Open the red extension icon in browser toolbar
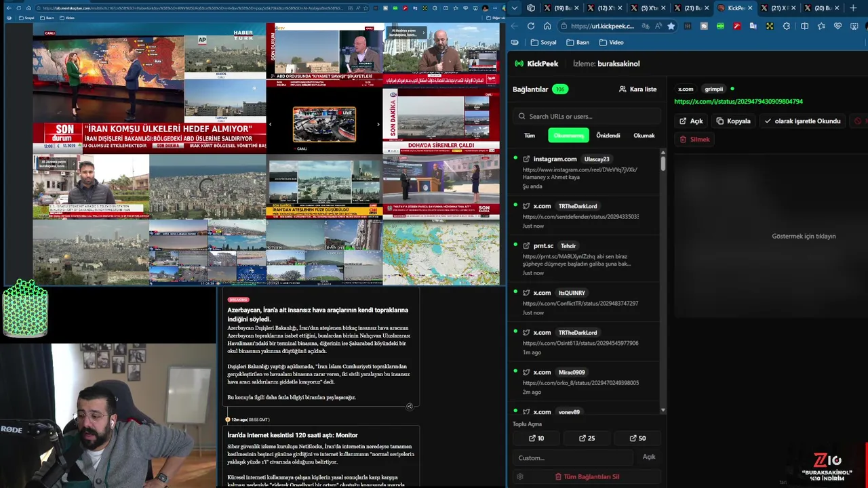This screenshot has width=868, height=488. 736,26
